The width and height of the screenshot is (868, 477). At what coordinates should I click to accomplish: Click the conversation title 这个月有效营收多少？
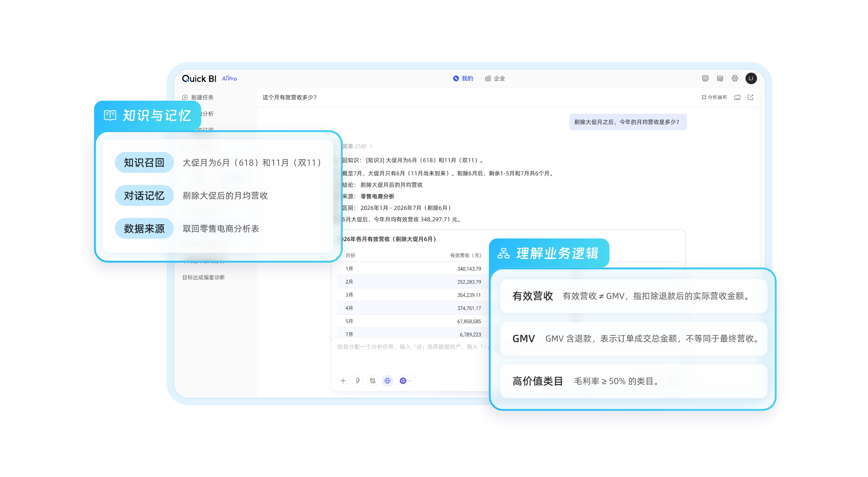(289, 97)
